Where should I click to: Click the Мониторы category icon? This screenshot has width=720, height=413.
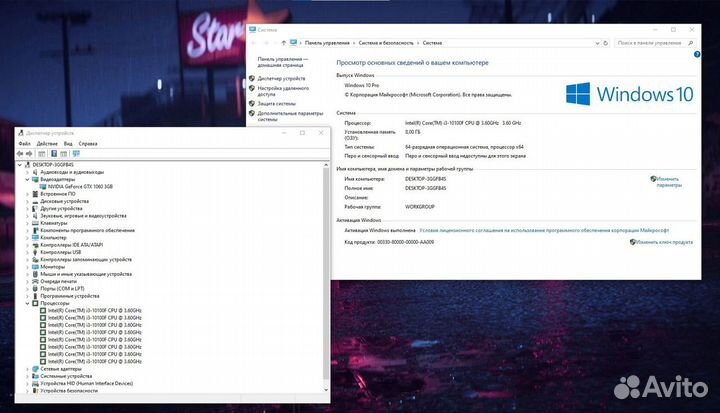35,267
